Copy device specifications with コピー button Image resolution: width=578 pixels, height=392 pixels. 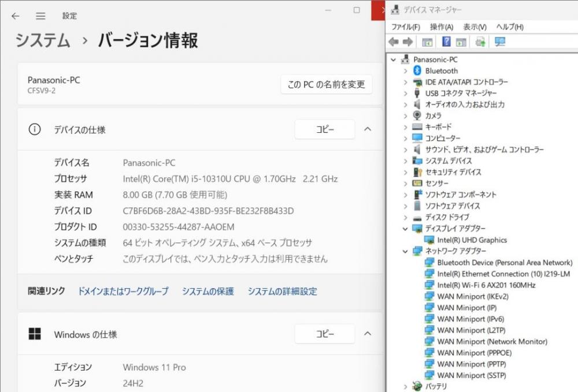pos(325,129)
